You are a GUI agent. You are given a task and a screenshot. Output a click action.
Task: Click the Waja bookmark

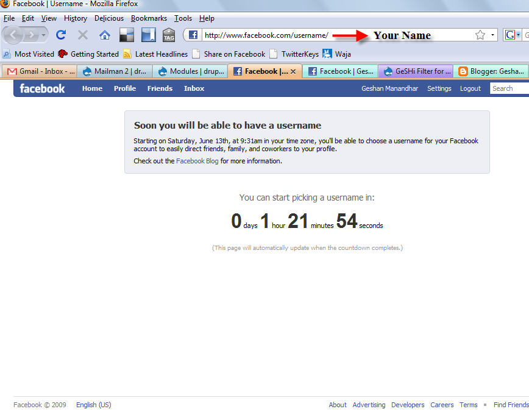click(x=336, y=54)
